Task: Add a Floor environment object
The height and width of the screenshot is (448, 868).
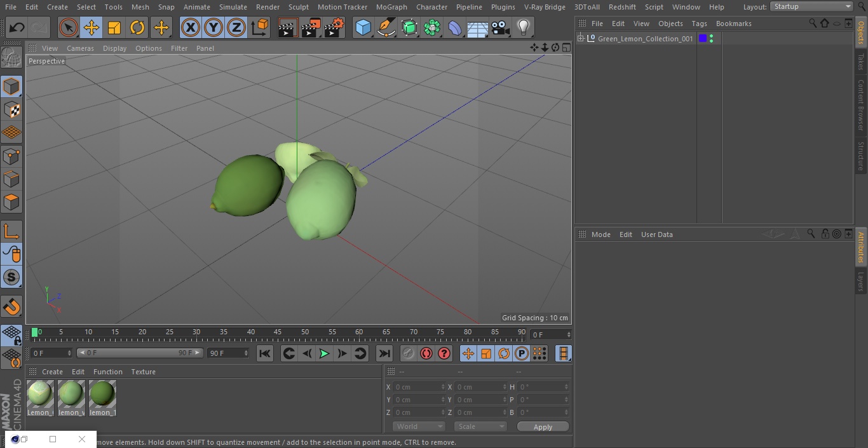Action: [x=478, y=27]
